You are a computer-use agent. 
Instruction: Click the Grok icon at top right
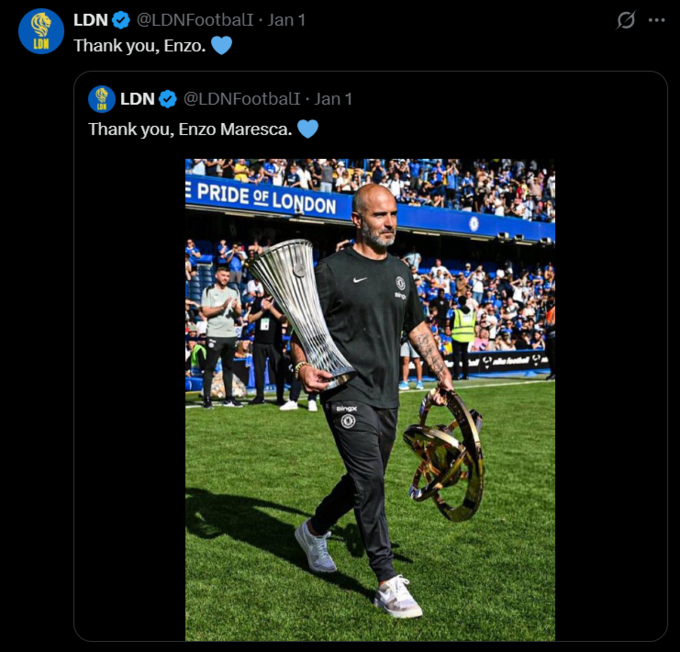pos(626,20)
